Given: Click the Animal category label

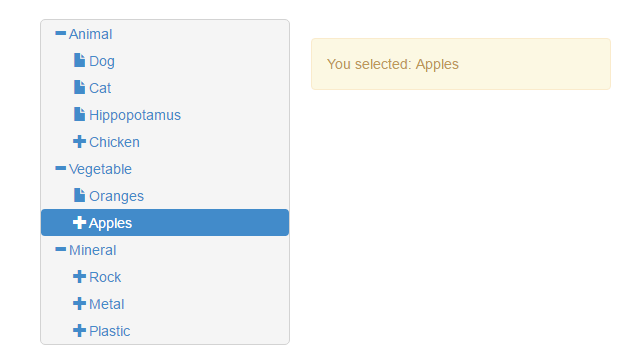Looking at the screenshot, I should pos(90,34).
